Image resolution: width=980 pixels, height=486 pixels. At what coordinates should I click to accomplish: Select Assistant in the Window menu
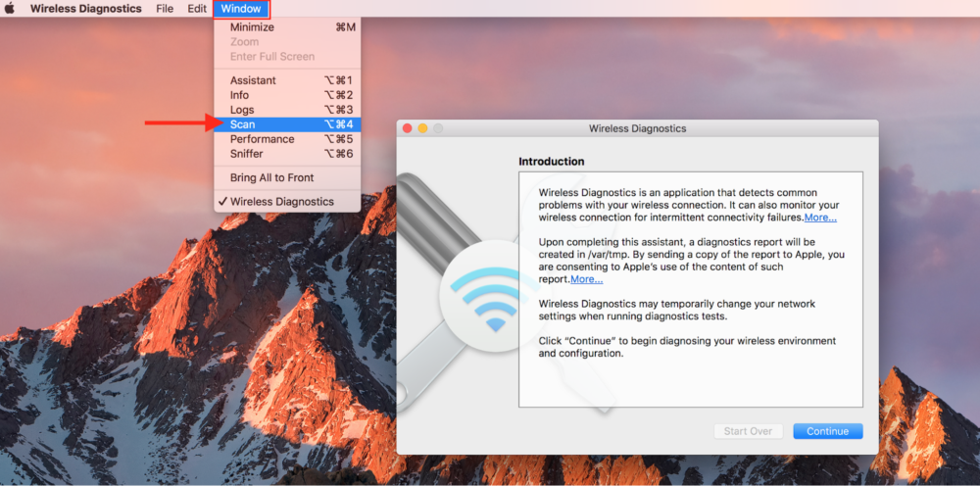(x=287, y=80)
